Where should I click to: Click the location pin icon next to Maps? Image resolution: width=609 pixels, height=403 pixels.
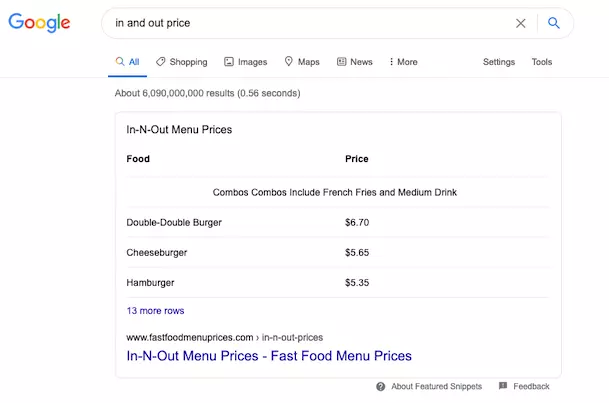pyautogui.click(x=288, y=61)
